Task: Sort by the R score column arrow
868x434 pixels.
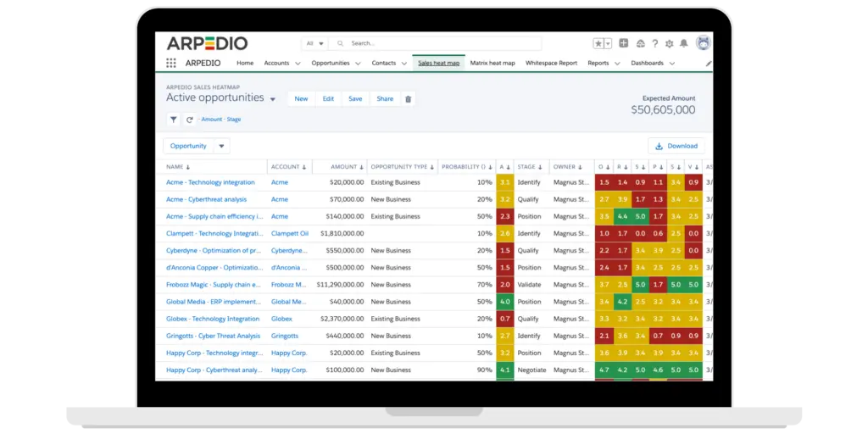Action: coord(626,167)
